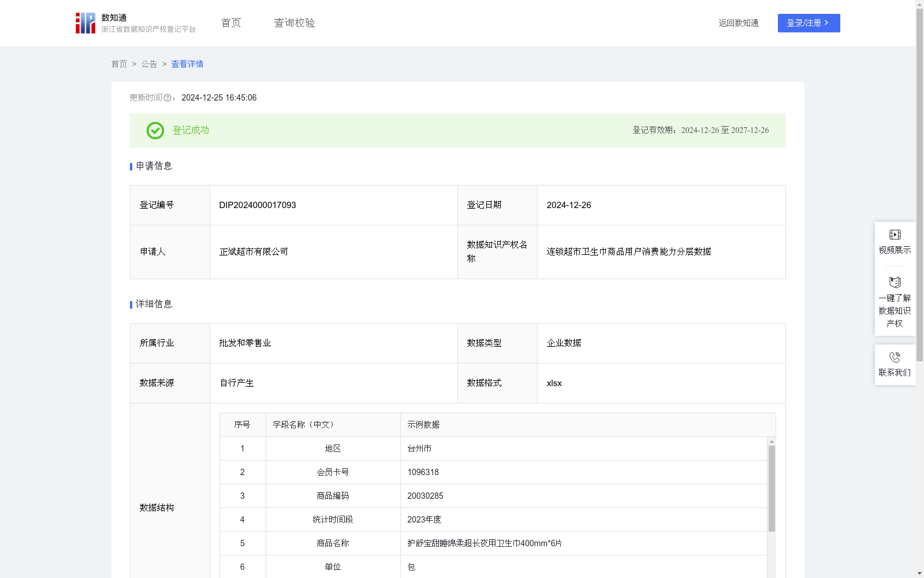This screenshot has width=924, height=578.
Task: Click the table scrollbar up arrow
Action: point(772,442)
